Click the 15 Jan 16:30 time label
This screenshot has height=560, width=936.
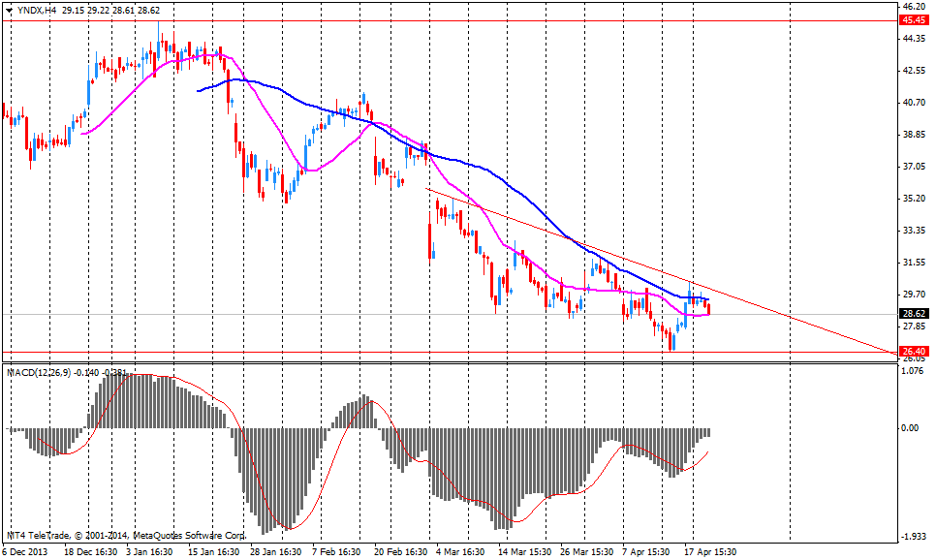(x=214, y=552)
